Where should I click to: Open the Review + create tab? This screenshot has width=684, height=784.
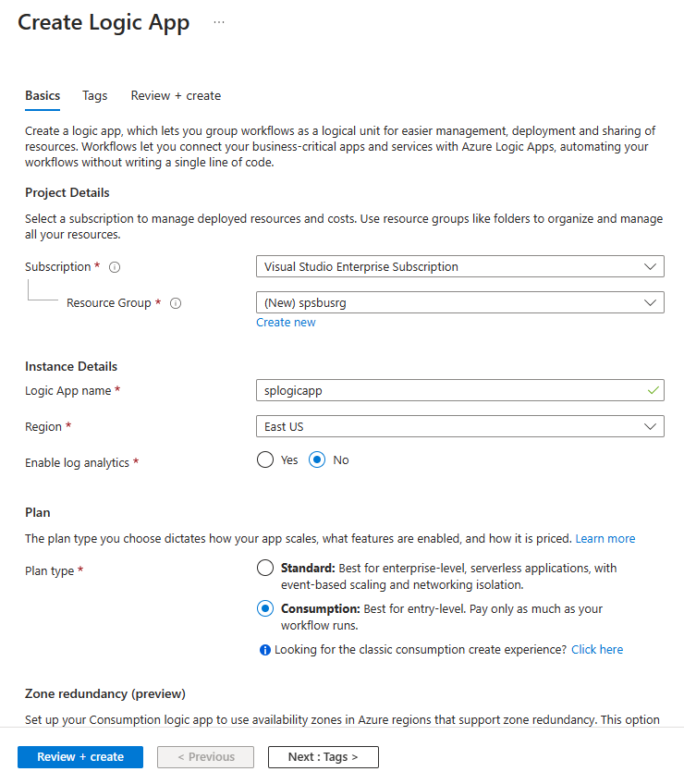pyautogui.click(x=176, y=95)
